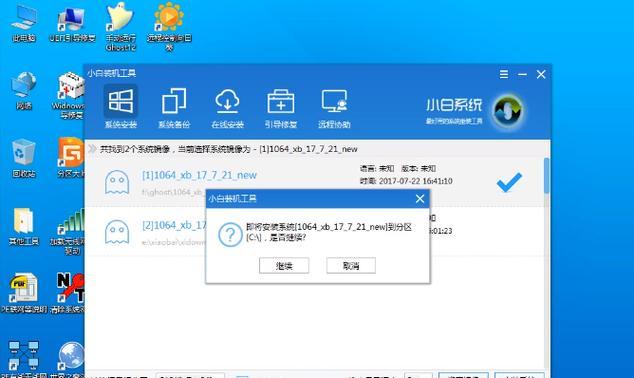Viewport: 634px width, 378px height.
Task: Click 继续 (Continue) in the confirm dialog
Action: pos(284,266)
